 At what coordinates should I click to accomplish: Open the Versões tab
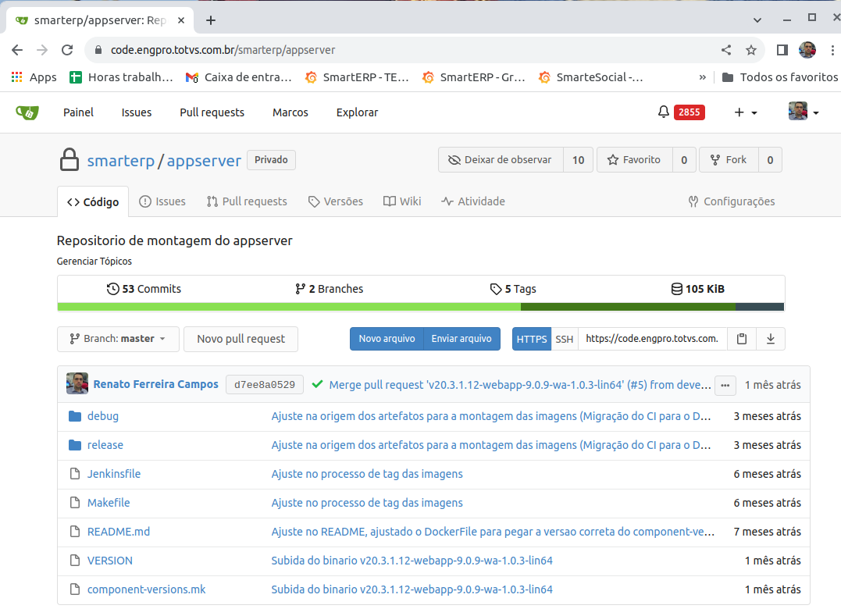coord(336,201)
